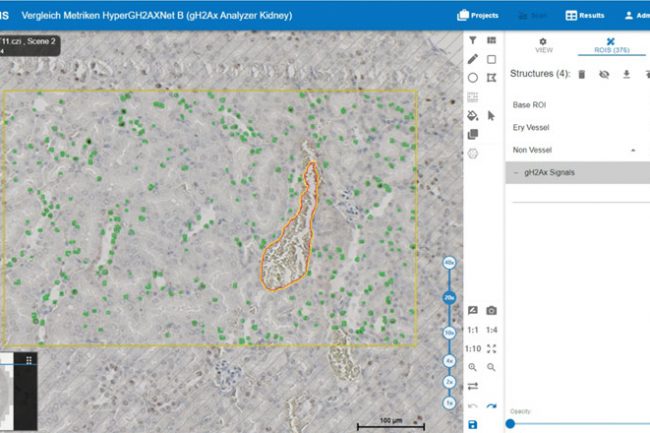Collapse the Non Vessel structure arrow

(x=632, y=150)
